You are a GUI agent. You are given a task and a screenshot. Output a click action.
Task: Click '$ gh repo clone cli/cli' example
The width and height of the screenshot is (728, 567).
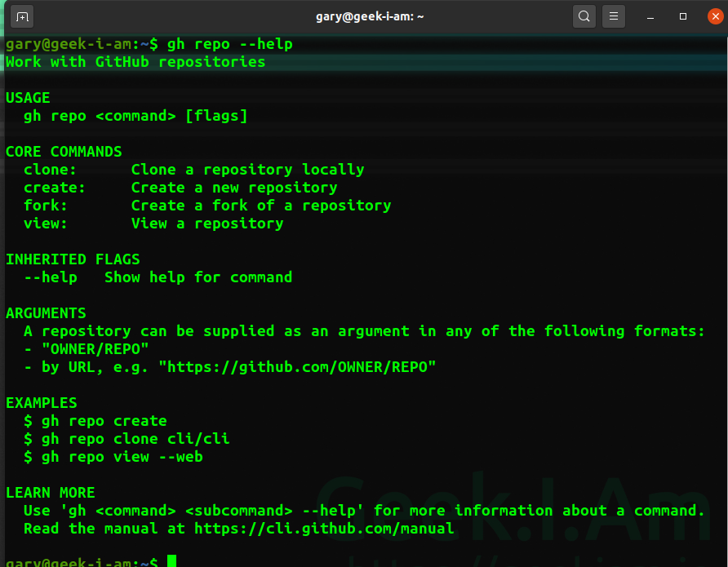[x=127, y=439]
